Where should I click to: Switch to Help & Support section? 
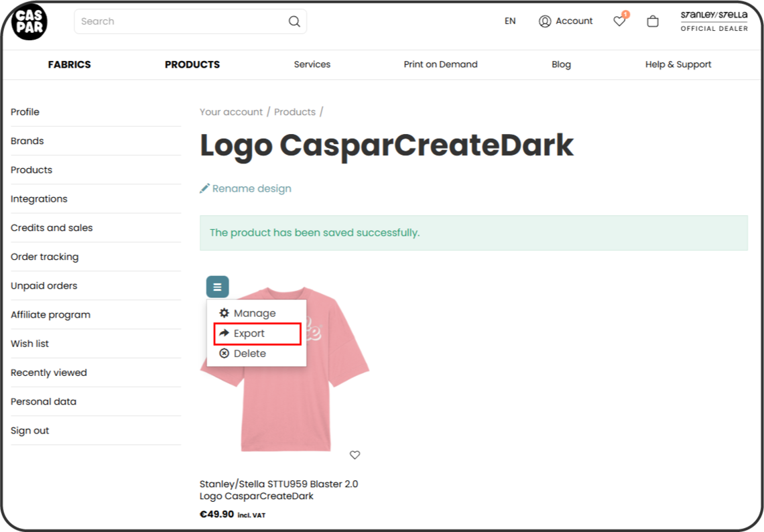click(x=678, y=64)
